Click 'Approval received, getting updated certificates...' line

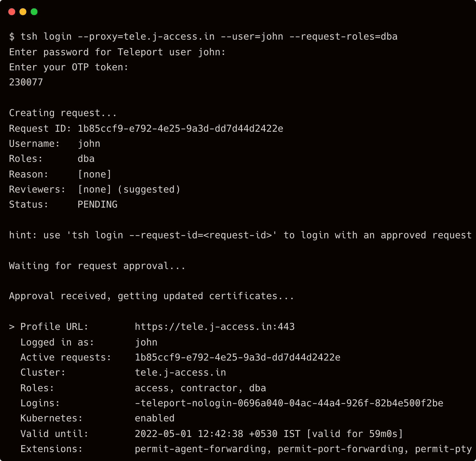151,296
